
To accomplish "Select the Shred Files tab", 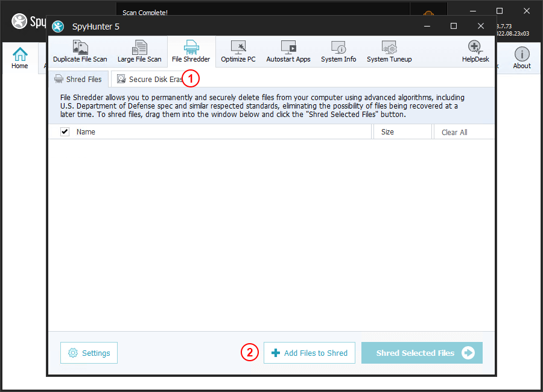I will click(78, 79).
